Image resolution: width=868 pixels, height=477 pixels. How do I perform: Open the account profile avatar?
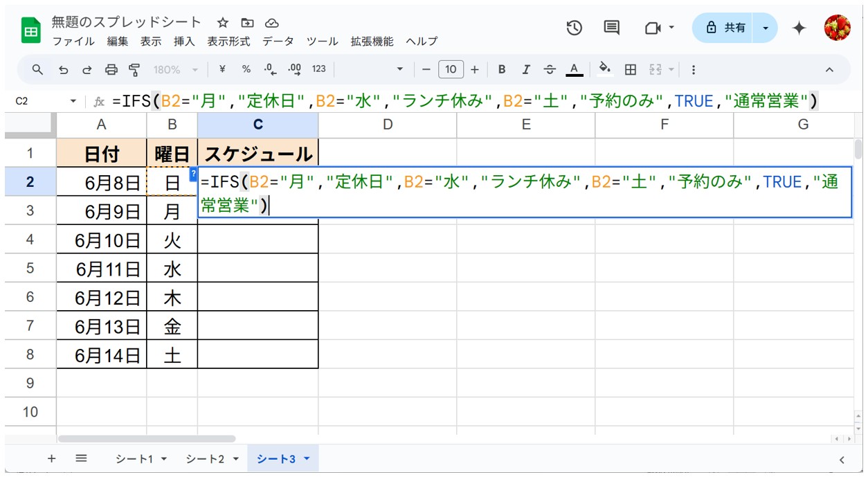(837, 28)
